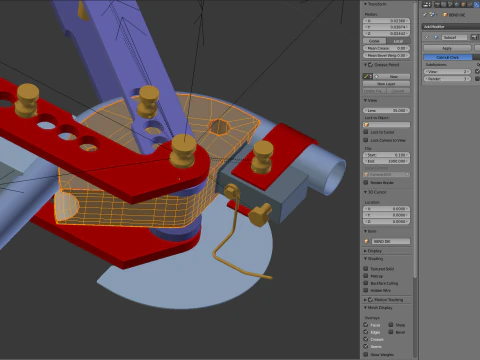
Task: Click the object icon in Lock to Object field
Action: coord(367,125)
